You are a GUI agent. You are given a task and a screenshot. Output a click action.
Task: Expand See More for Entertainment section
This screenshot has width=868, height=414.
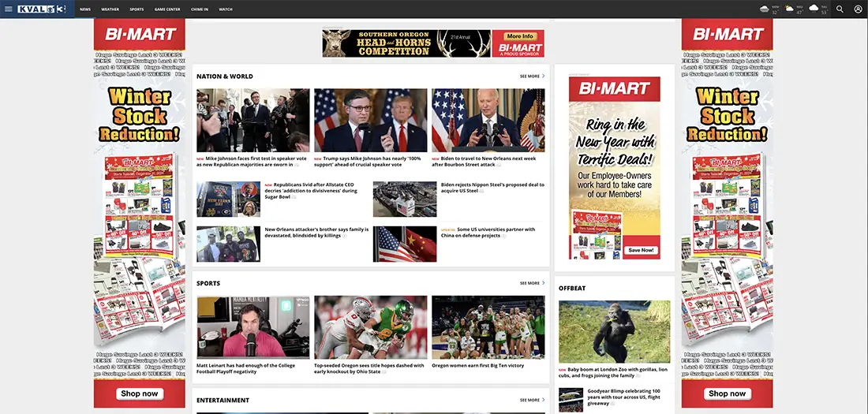(x=532, y=400)
